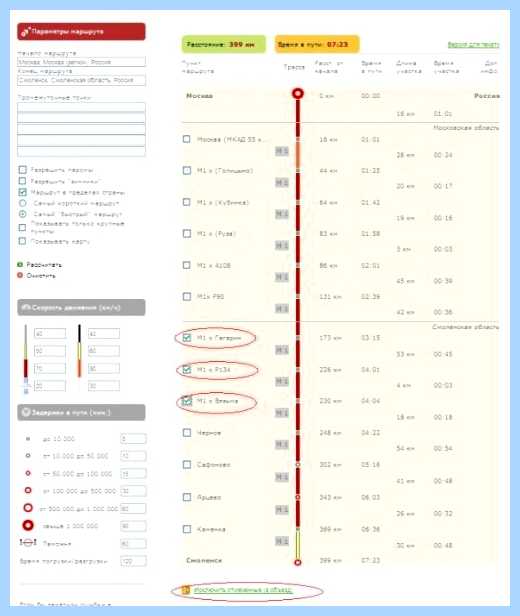The image size is (520, 616).
Task: Click the M1 road badge beside the 53 км segment
Action: tap(282, 350)
